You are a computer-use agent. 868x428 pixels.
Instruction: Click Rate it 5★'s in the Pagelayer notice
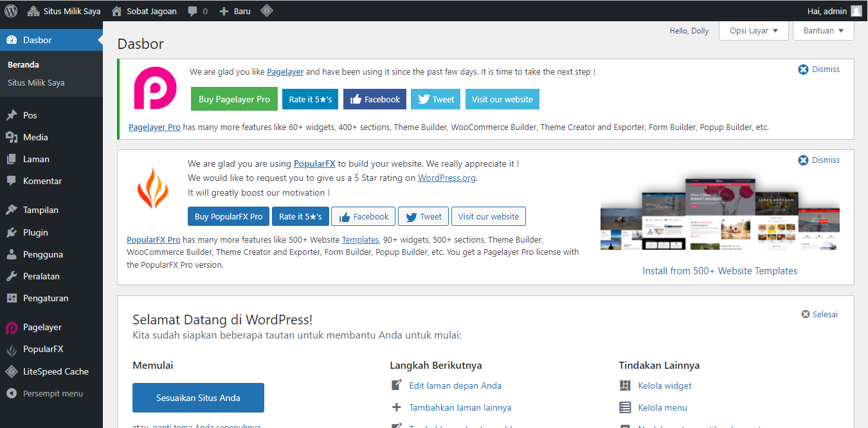click(311, 99)
